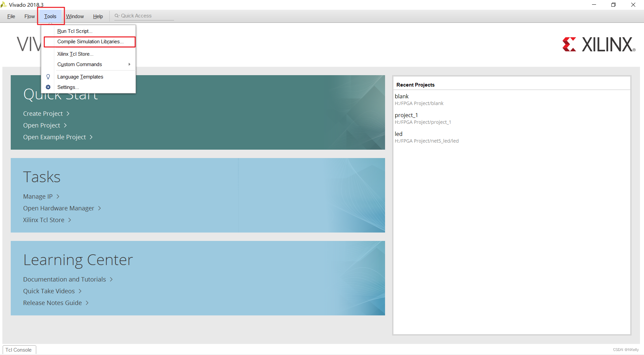Screen dimensions: 644x355
Task: Click the Language Templates lightbulb icon
Action: (x=48, y=77)
